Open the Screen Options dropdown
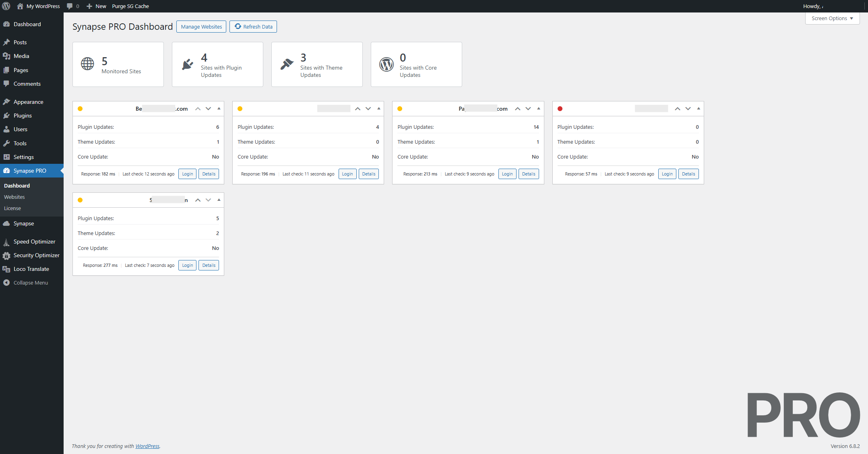This screenshot has width=868, height=454. pyautogui.click(x=832, y=19)
